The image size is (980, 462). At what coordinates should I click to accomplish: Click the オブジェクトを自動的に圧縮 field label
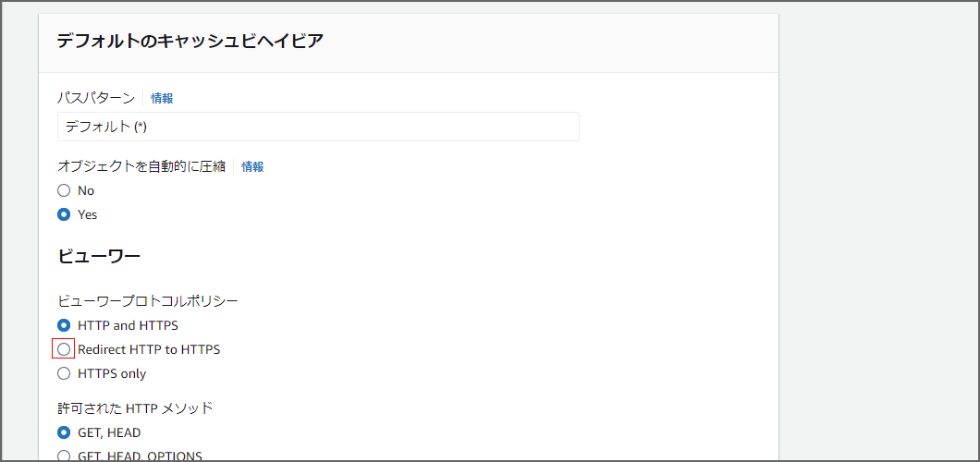point(141,166)
